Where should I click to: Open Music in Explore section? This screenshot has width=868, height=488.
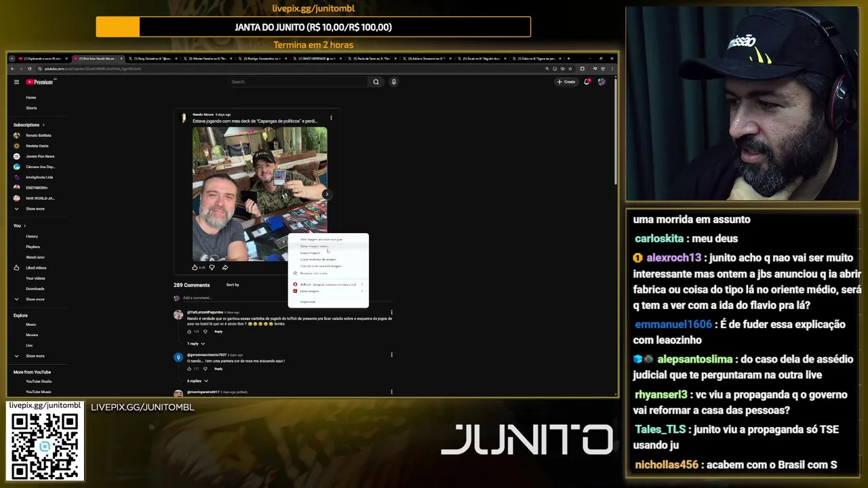pos(31,325)
